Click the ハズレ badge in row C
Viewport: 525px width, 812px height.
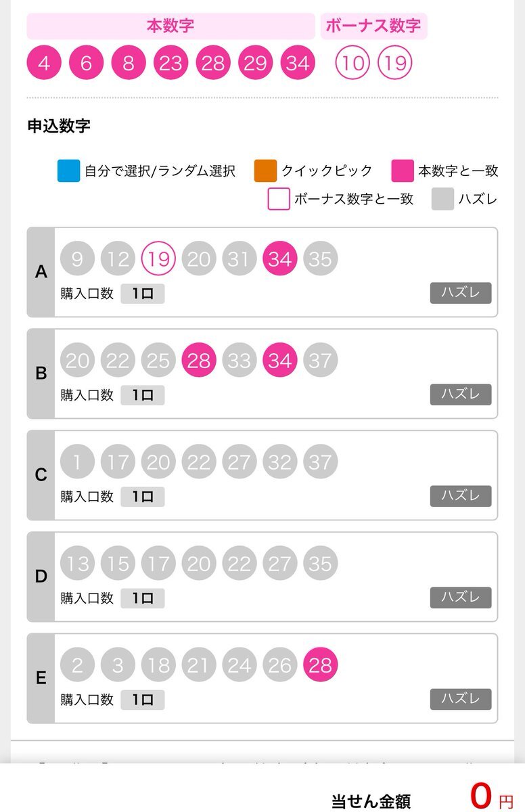(x=461, y=496)
